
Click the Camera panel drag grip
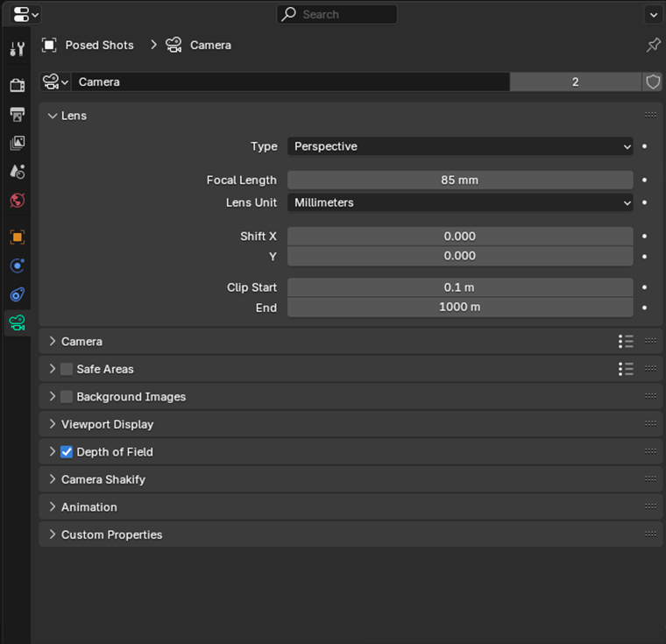[x=650, y=341]
